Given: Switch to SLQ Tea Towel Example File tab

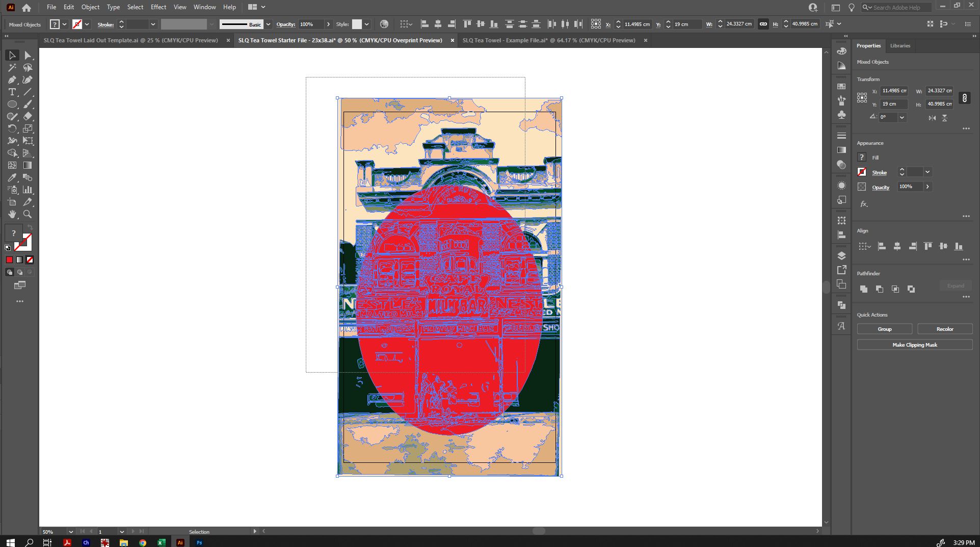Looking at the screenshot, I should [549, 40].
